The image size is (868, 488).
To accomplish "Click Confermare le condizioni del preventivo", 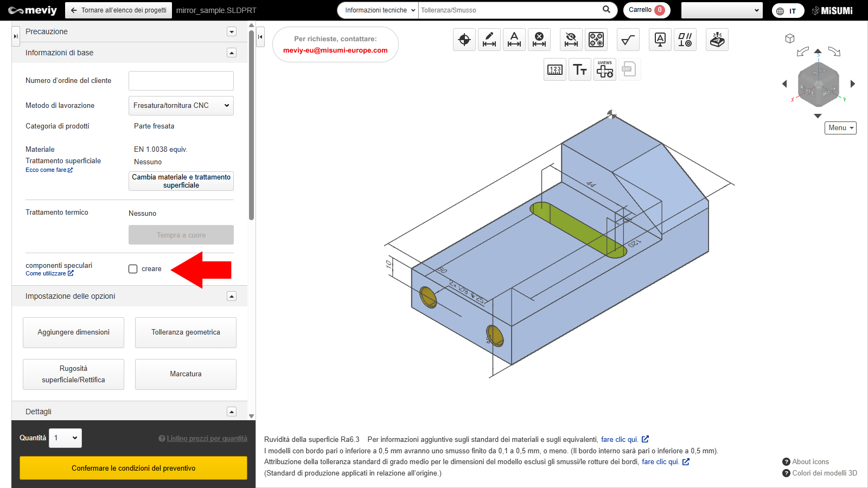I will tap(133, 468).
